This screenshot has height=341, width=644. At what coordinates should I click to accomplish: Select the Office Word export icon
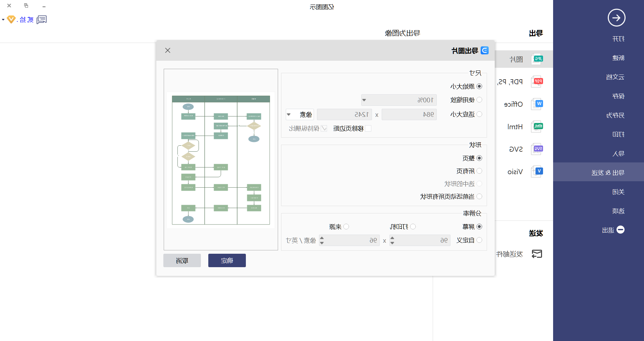(537, 104)
